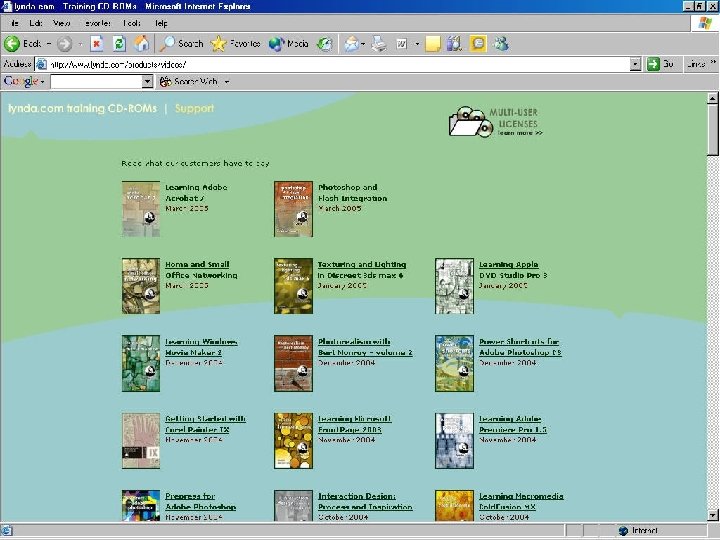Click the Learning Adobe Acrobat 7 cover thumbnail

(141, 209)
